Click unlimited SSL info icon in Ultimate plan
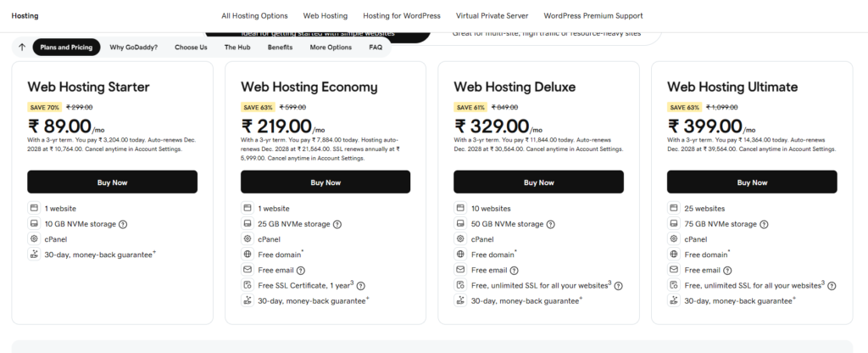Viewport: 868px width, 353px height. click(833, 285)
